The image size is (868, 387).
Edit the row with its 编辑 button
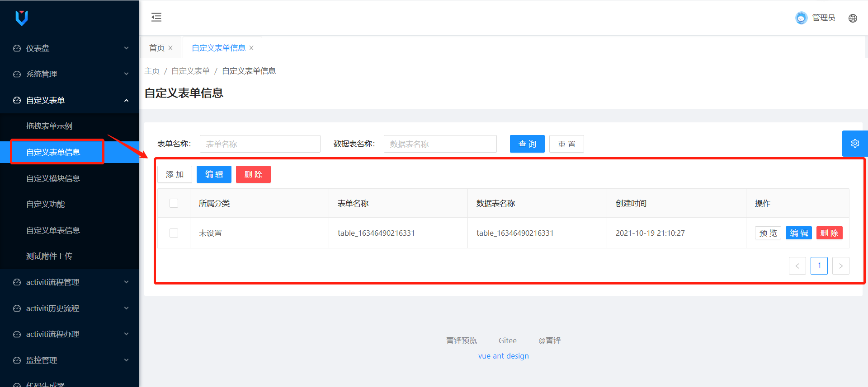799,233
